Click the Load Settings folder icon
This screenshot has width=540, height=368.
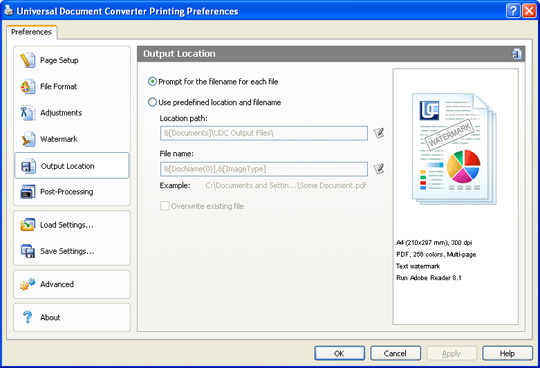28,225
